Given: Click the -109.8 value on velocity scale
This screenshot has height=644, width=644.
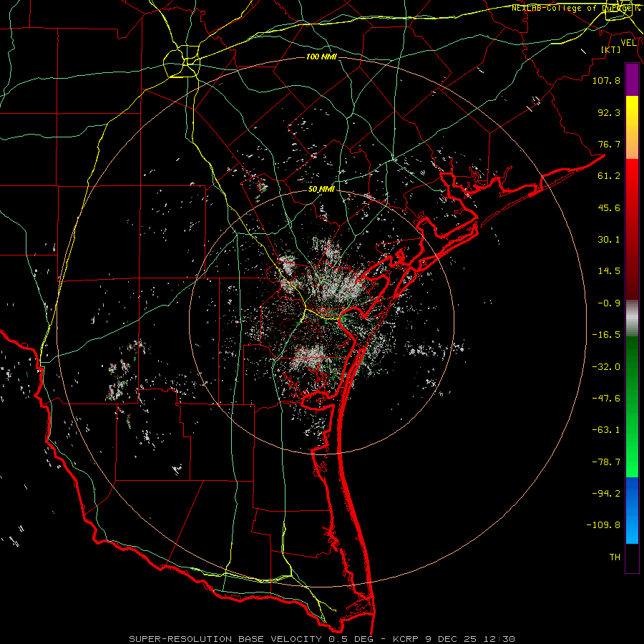Looking at the screenshot, I should tap(603, 525).
